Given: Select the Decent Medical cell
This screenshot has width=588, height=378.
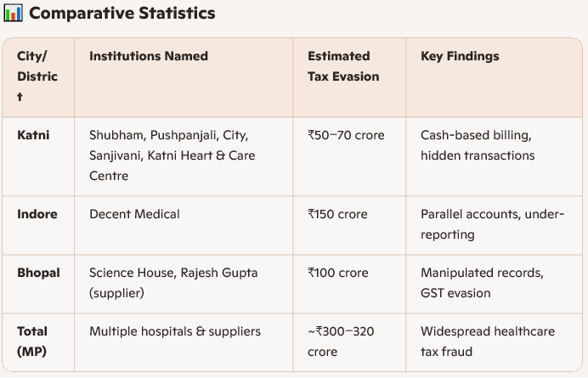Looking at the screenshot, I should (x=134, y=214).
